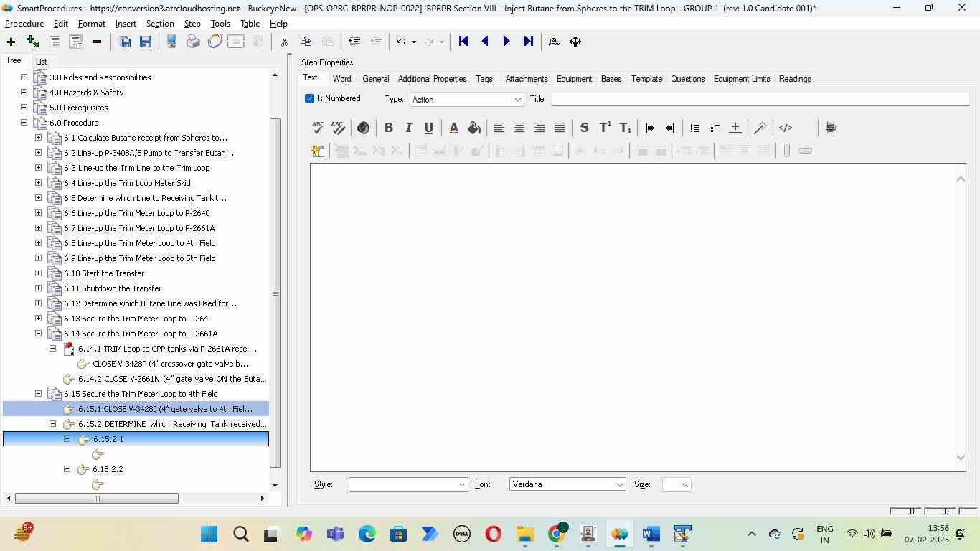Collapse 6.14 Secure Trim Meter Loop P-2661A
Screen dimensions: 980x551
coord(38,333)
